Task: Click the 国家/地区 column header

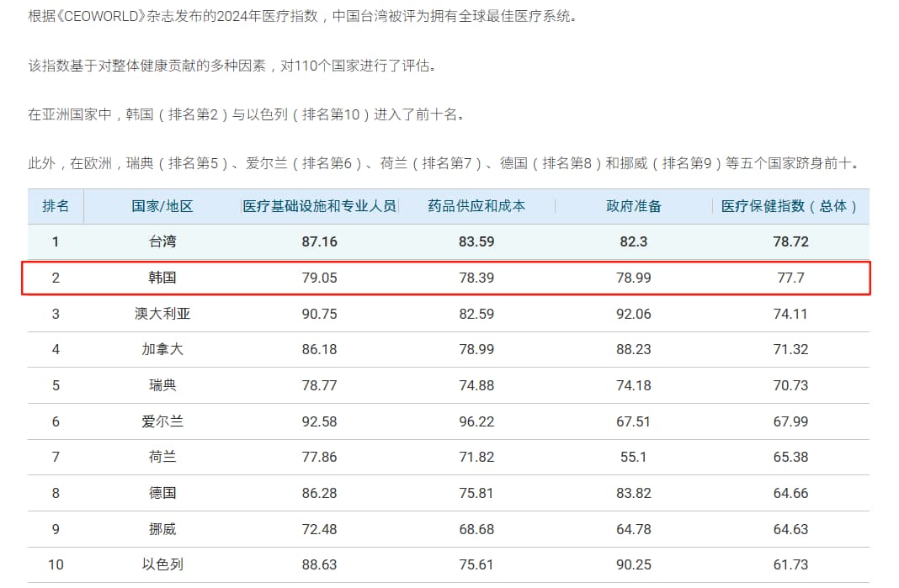Action: click(162, 206)
